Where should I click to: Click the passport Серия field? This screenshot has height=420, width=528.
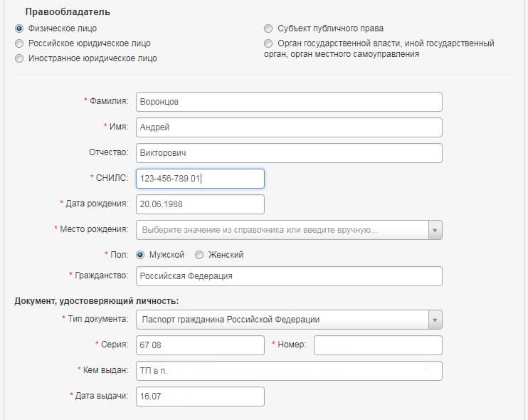(x=200, y=345)
